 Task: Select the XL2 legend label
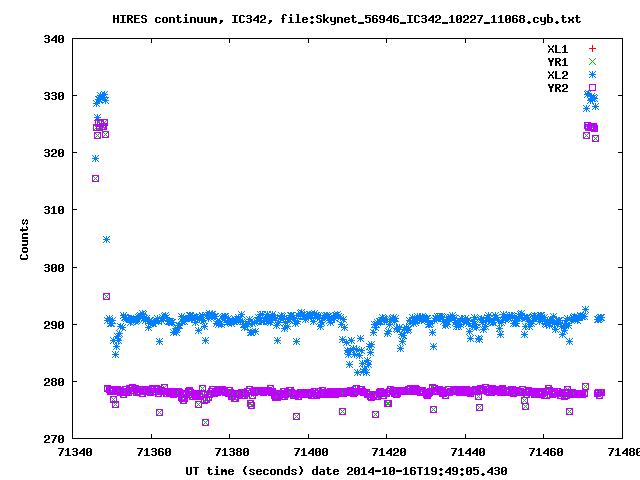(558, 75)
